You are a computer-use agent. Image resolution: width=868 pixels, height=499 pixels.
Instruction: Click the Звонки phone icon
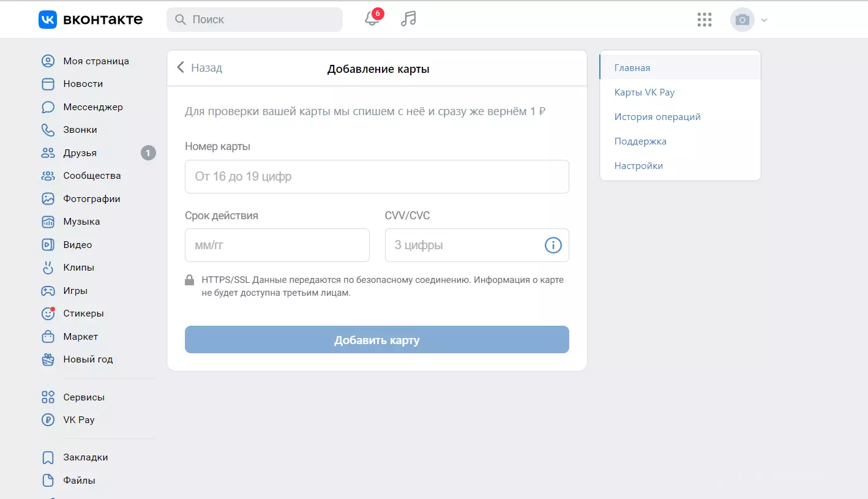click(48, 130)
